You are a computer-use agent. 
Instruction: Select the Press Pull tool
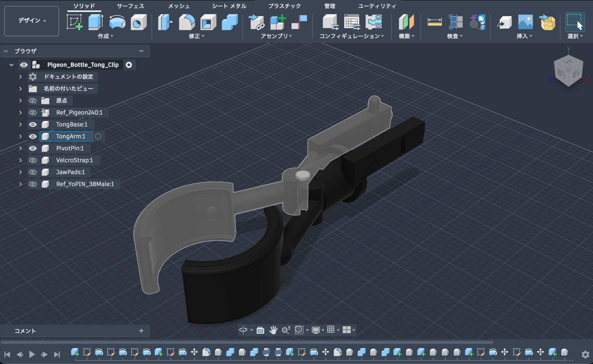pyautogui.click(x=165, y=22)
